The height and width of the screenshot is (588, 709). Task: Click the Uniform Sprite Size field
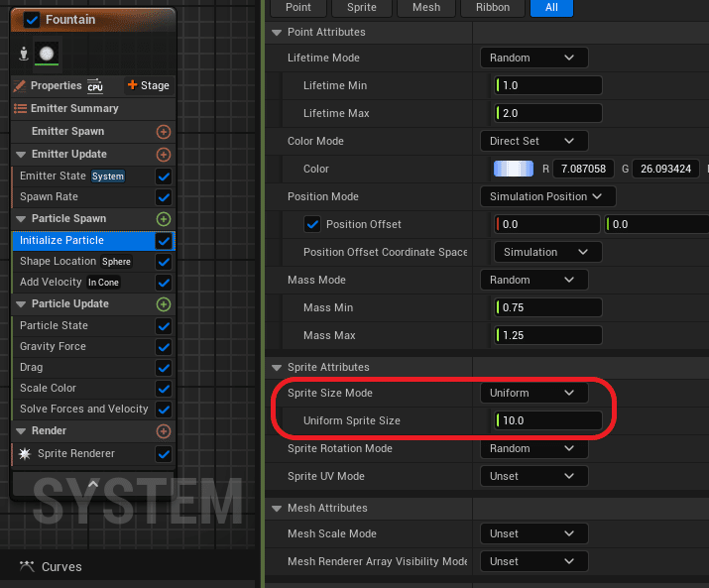pyautogui.click(x=548, y=420)
